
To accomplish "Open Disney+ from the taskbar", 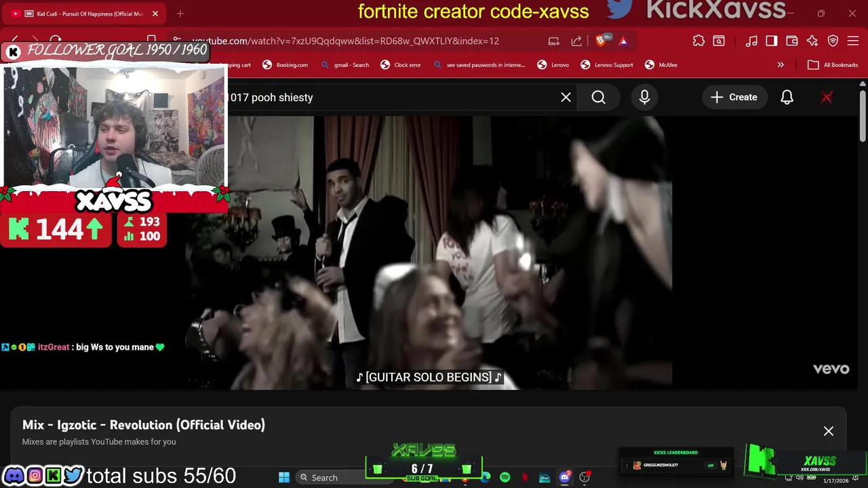I will point(545,478).
